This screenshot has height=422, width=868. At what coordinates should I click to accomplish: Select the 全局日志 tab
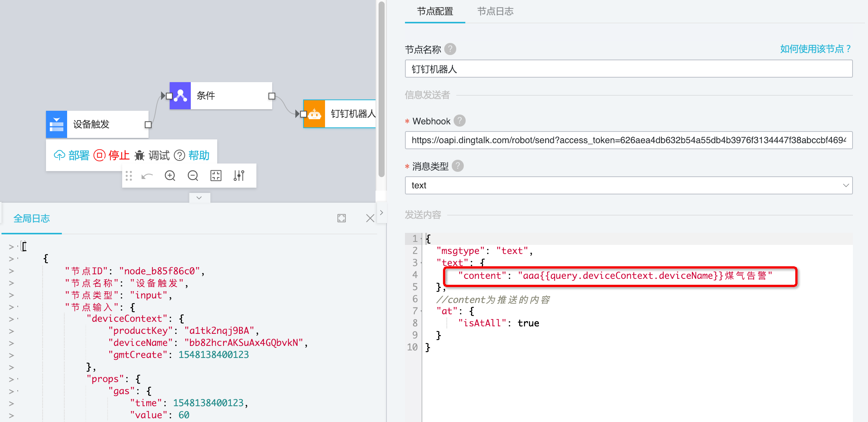tap(32, 219)
